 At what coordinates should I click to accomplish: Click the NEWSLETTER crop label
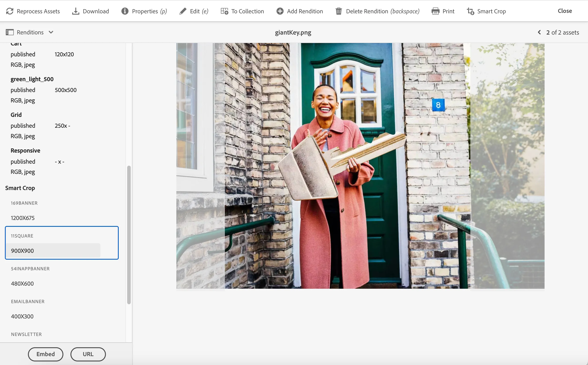point(26,334)
